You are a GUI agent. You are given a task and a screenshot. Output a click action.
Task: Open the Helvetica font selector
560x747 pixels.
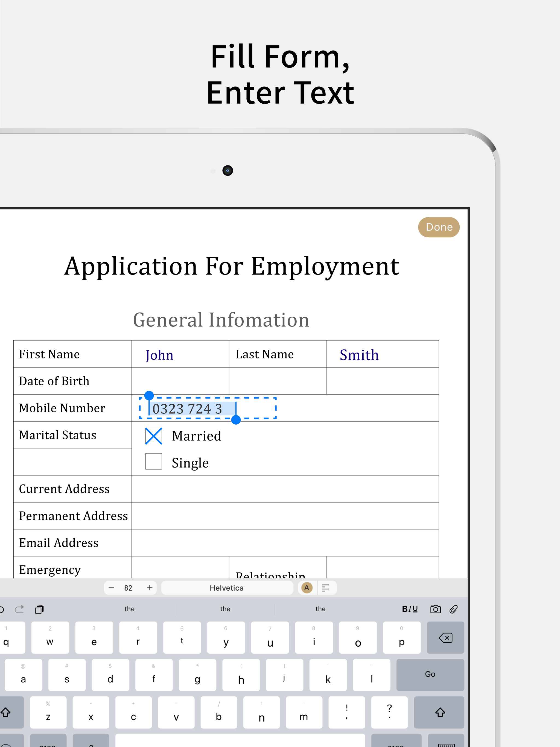pyautogui.click(x=227, y=588)
